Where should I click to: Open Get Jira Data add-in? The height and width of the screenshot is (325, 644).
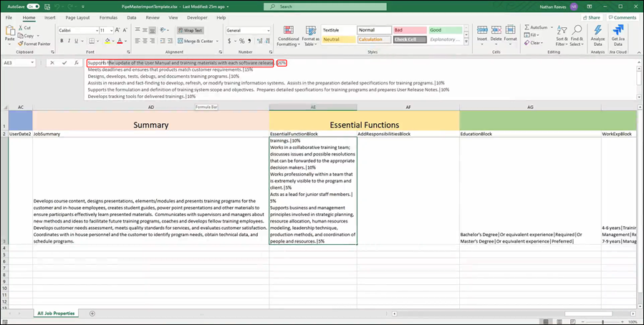tap(618, 33)
